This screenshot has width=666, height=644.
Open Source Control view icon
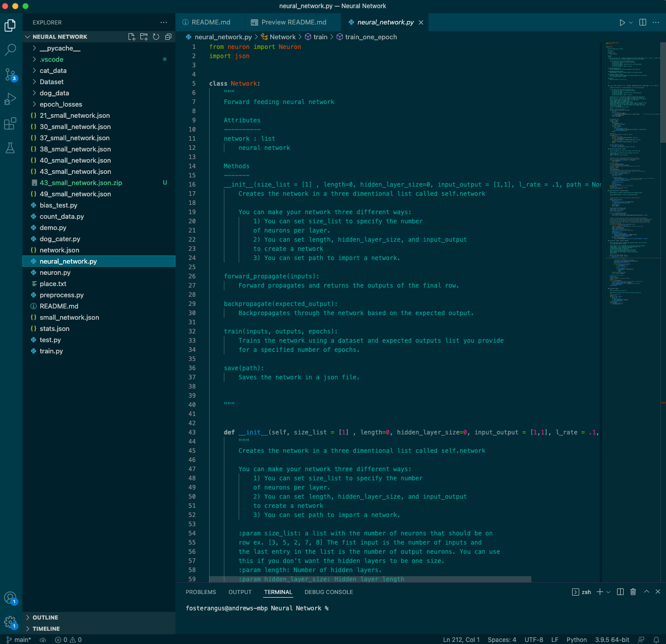pos(10,74)
